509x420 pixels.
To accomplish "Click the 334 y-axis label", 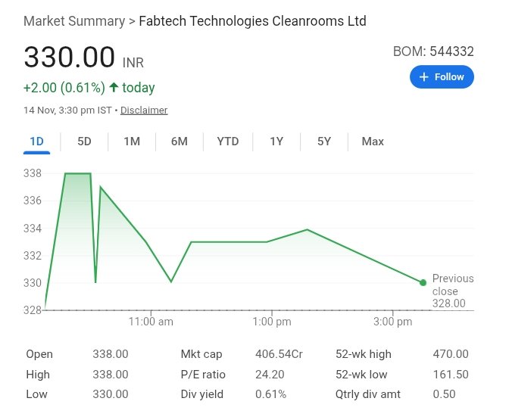I will 33,229.
